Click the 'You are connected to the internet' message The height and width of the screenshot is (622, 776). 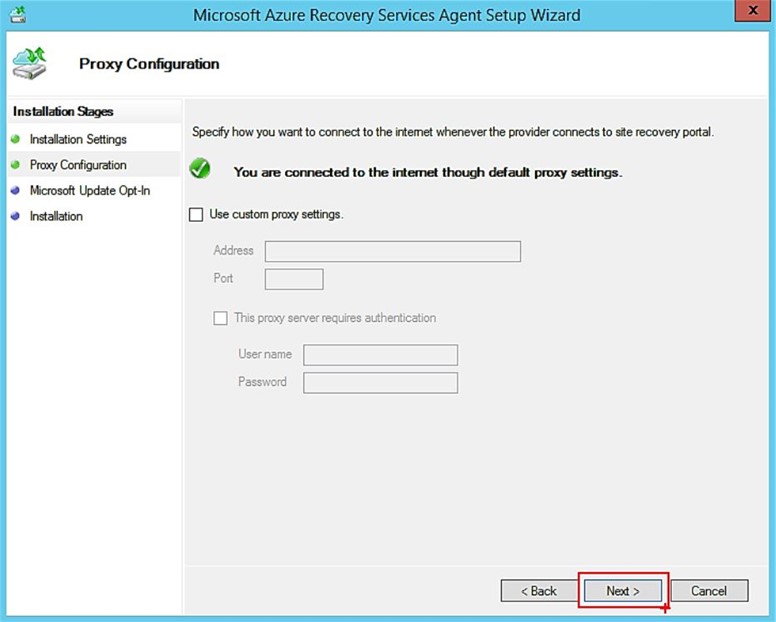coord(428,172)
